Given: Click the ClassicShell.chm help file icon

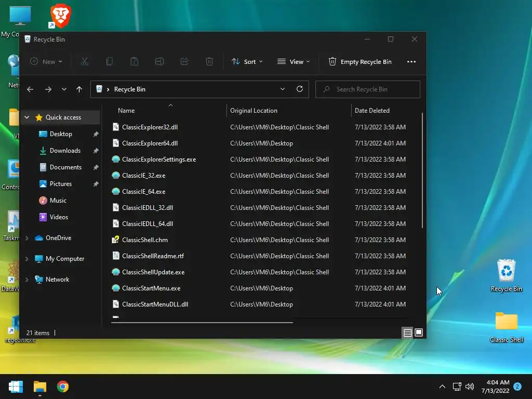Looking at the screenshot, I should [x=116, y=240].
